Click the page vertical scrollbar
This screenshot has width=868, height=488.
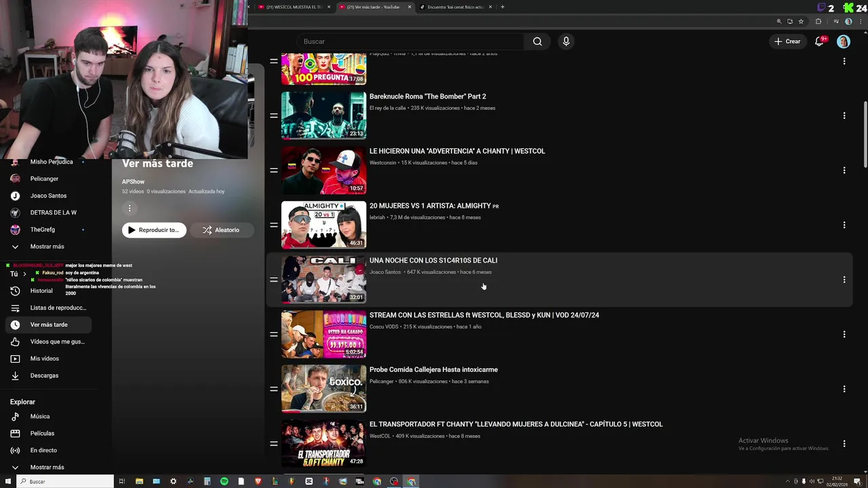coord(865,134)
